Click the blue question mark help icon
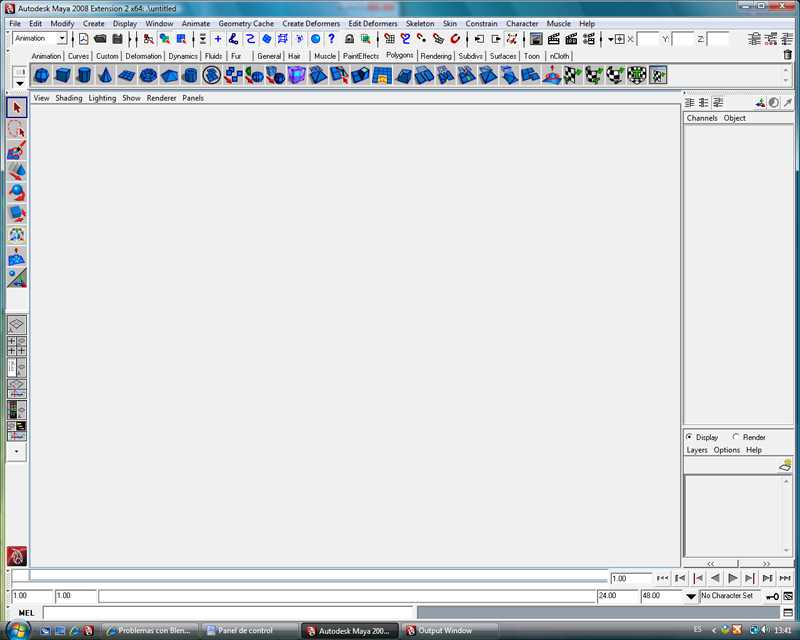The height and width of the screenshot is (640, 800). coord(332,39)
